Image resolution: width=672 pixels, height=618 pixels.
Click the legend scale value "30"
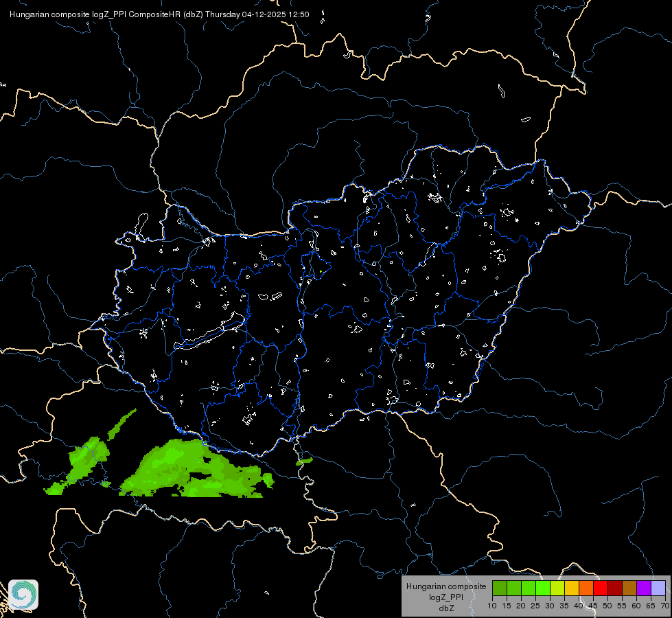point(550,606)
